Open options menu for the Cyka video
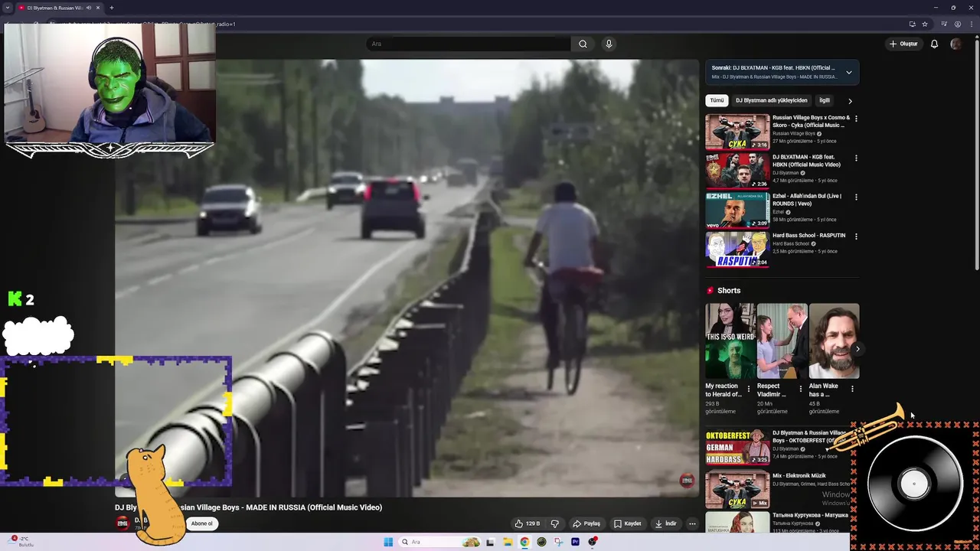The image size is (980, 551). (x=856, y=119)
